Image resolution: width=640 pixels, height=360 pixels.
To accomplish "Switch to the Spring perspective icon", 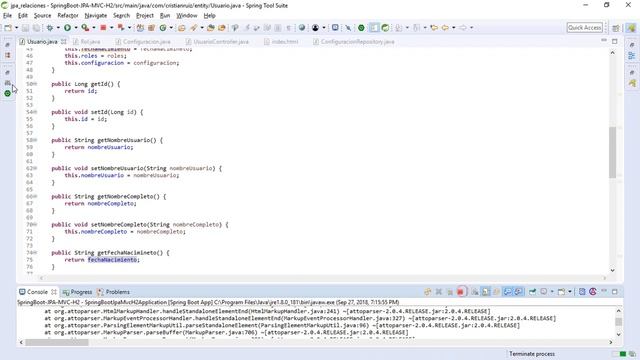I will pos(632,28).
